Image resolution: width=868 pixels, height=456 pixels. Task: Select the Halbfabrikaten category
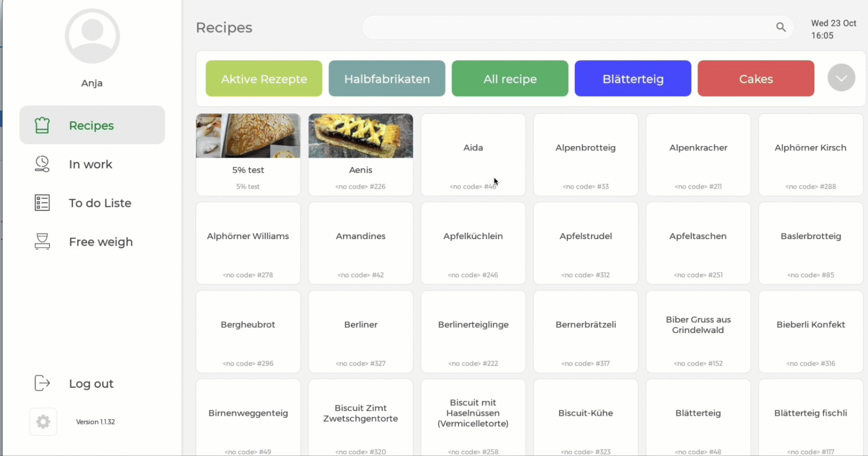[x=387, y=78]
